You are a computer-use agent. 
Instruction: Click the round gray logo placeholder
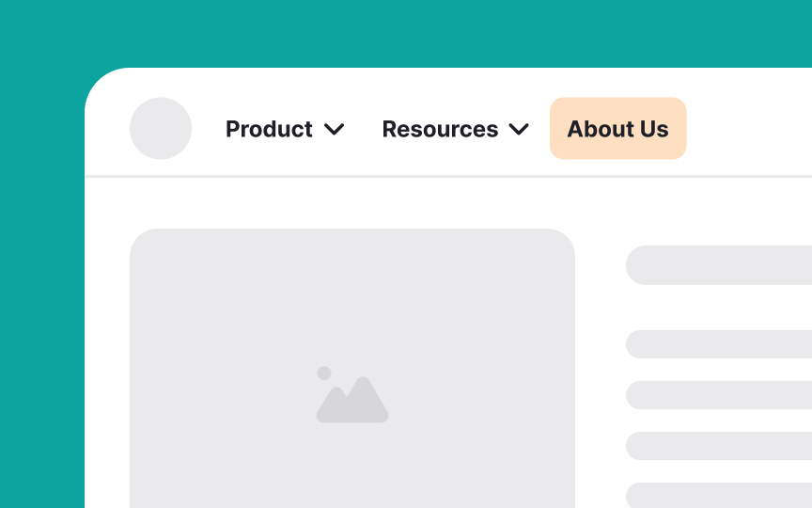[161, 128]
